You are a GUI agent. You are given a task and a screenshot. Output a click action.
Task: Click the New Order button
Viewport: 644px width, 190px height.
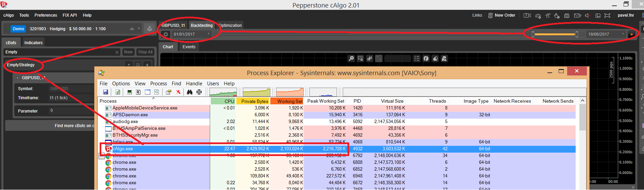coord(502,15)
